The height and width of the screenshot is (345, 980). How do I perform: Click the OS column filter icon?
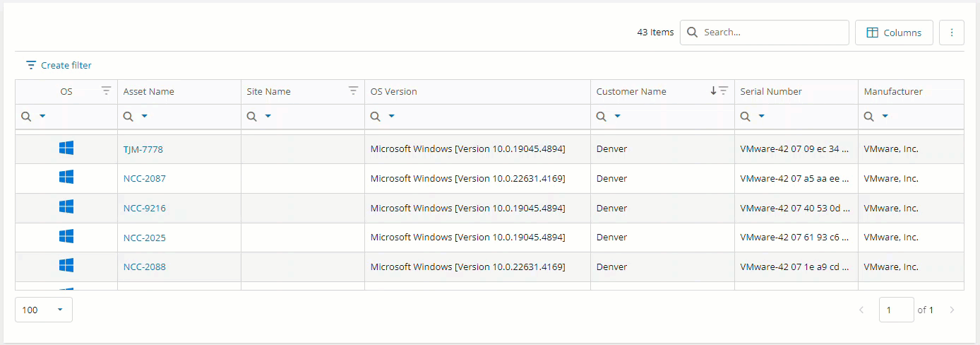(106, 91)
